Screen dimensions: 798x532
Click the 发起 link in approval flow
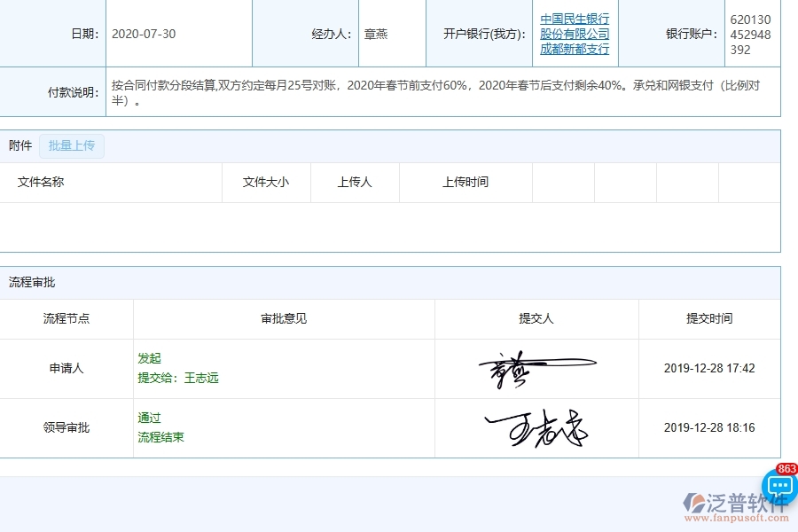150,358
